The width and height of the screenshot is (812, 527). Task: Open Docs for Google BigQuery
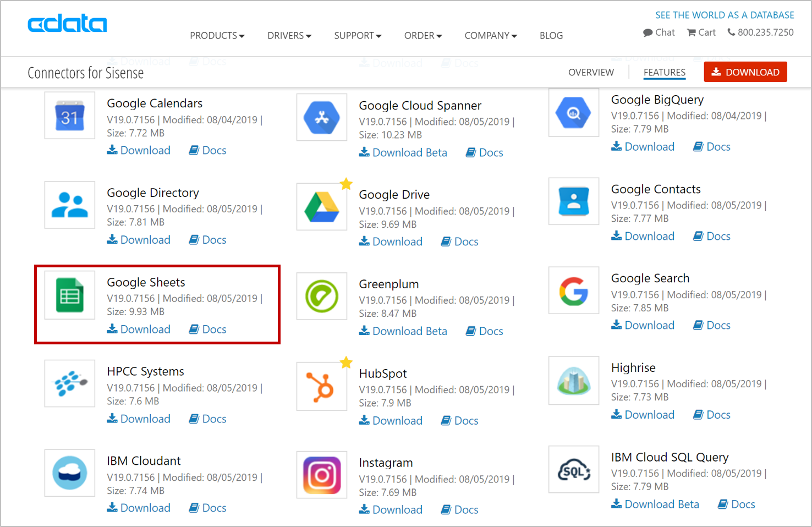711,146
